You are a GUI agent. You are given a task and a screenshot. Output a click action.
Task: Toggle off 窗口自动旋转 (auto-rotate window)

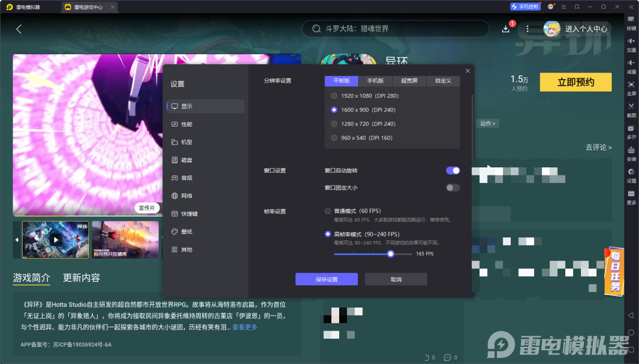tap(452, 170)
